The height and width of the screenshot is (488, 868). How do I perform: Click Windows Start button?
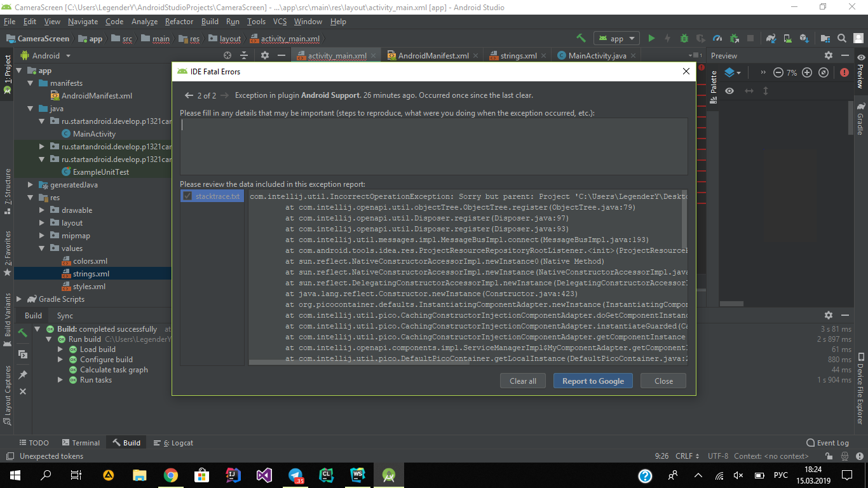point(15,475)
